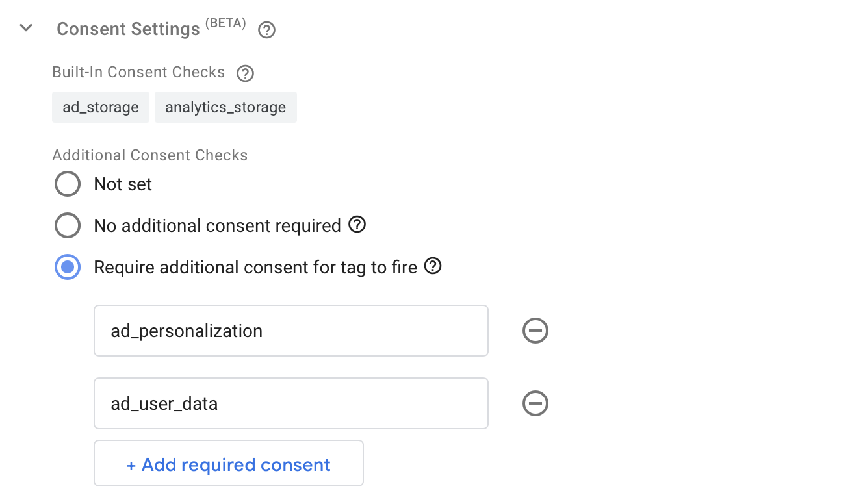Select No additional consent required
The image size is (850, 504).
click(67, 225)
